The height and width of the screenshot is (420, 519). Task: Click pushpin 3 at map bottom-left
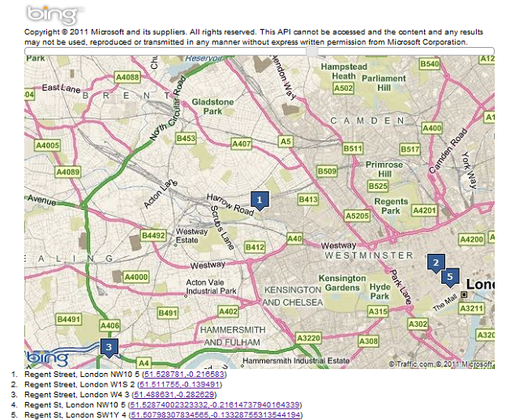pos(109,347)
